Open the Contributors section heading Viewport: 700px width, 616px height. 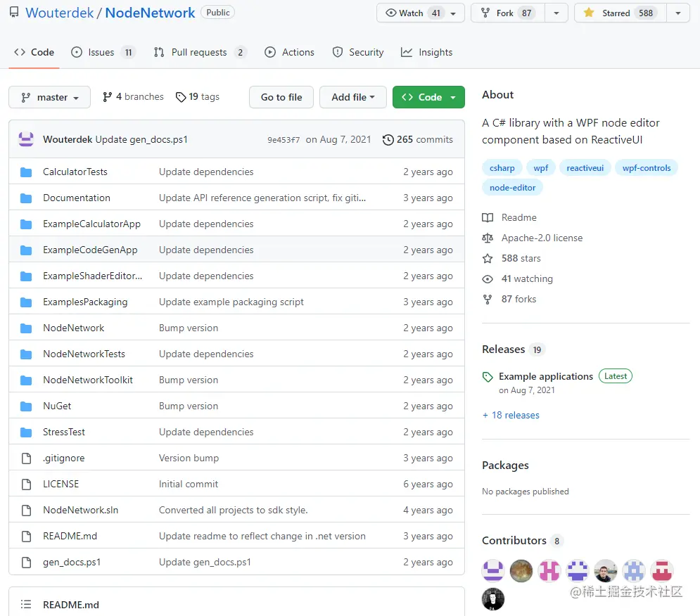(514, 541)
